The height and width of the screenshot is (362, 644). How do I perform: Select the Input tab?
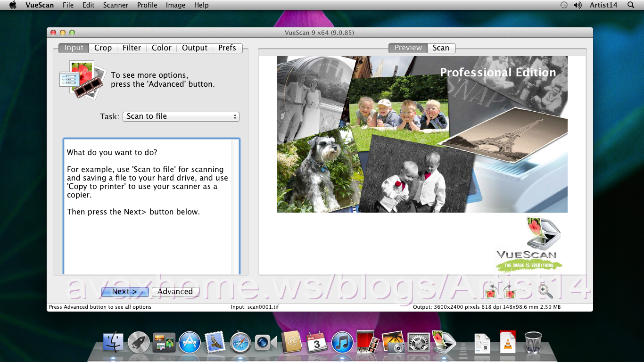click(74, 48)
